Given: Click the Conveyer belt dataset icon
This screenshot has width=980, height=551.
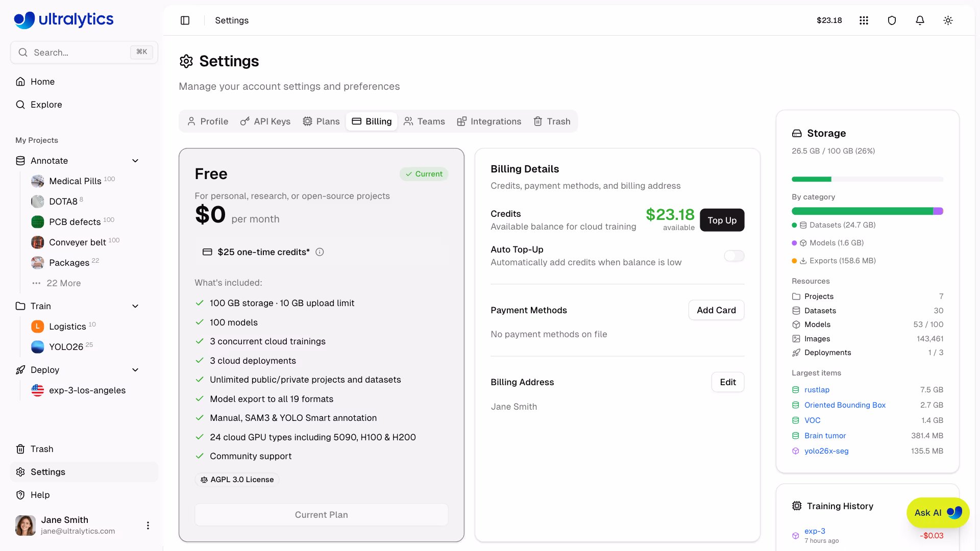Looking at the screenshot, I should pyautogui.click(x=38, y=242).
